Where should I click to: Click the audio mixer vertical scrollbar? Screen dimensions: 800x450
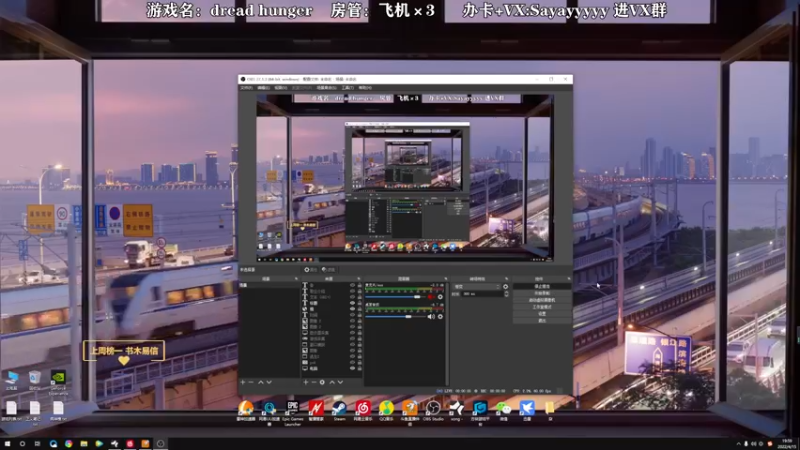tap(447, 332)
